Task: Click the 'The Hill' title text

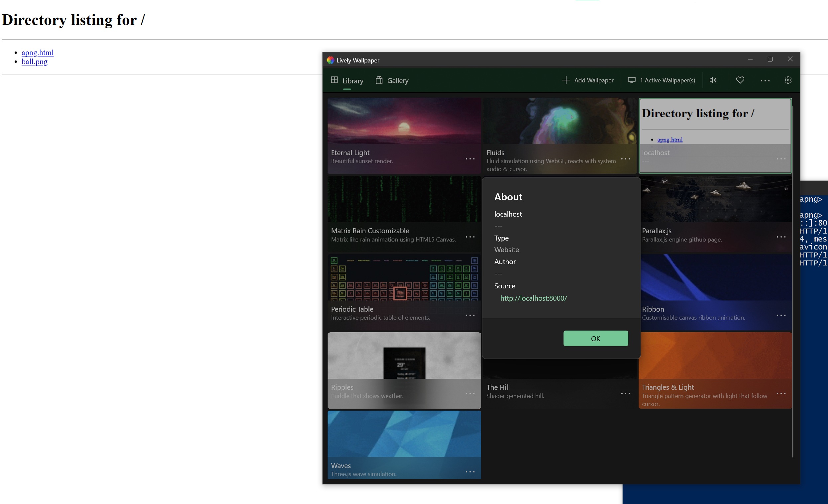Action: pyautogui.click(x=498, y=387)
